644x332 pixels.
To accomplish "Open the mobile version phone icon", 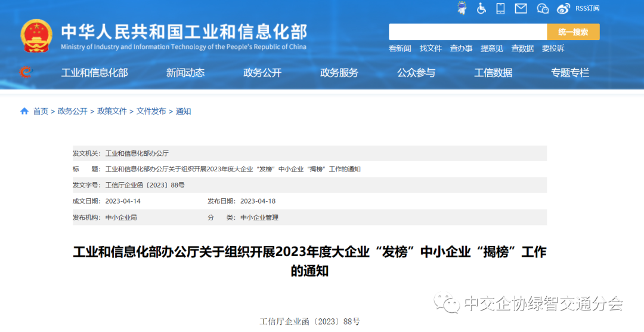I will tap(500, 8).
